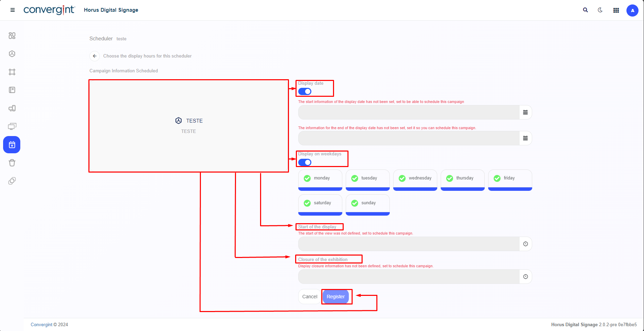This screenshot has width=644, height=331.
Task: Open the trash section in sidebar
Action: click(12, 163)
